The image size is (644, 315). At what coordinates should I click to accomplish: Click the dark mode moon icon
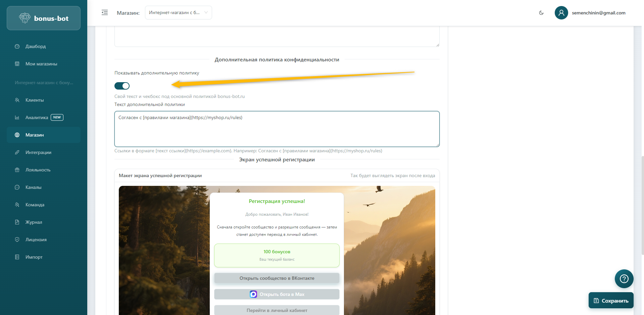click(541, 13)
